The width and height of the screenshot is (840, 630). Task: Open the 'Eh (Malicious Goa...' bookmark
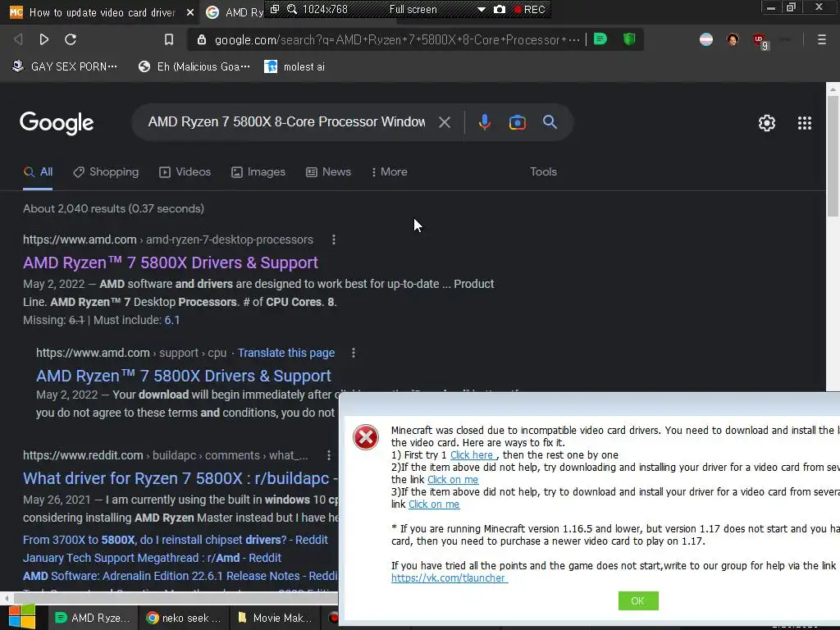click(x=194, y=66)
